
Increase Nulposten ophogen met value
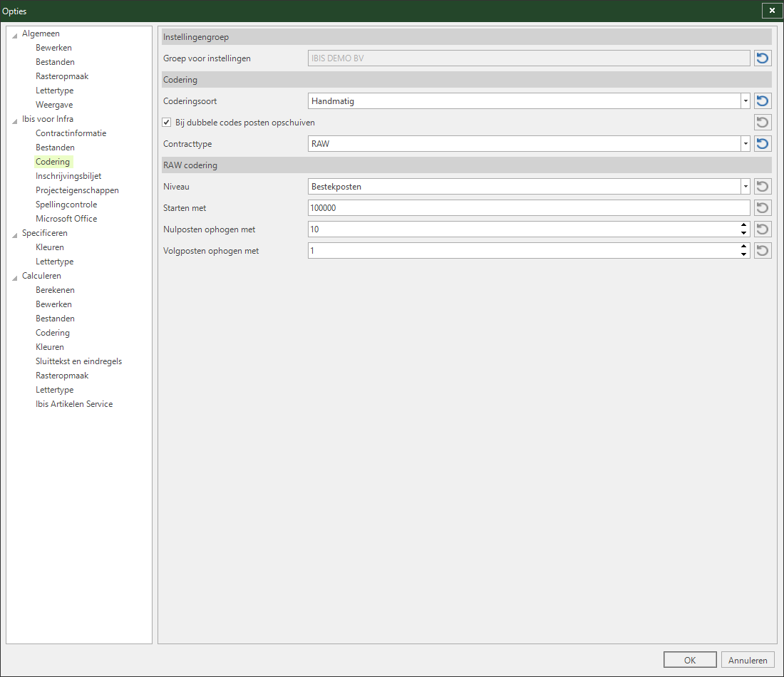[744, 225]
